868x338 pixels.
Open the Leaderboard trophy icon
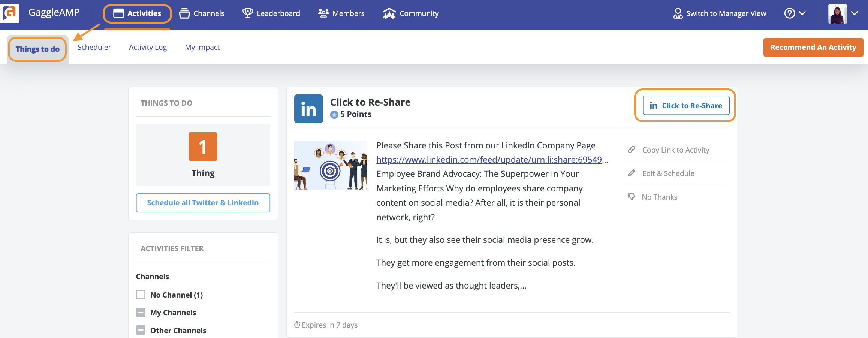248,13
